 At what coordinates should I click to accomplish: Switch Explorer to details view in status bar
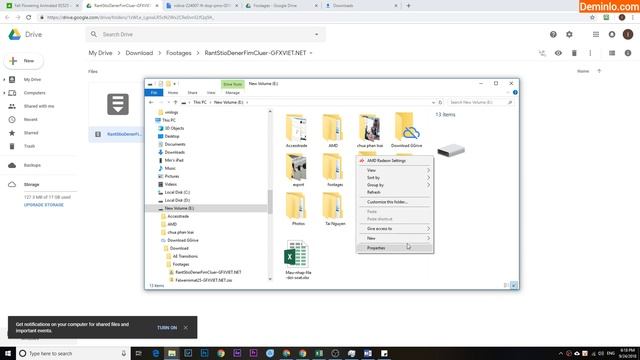506,285
